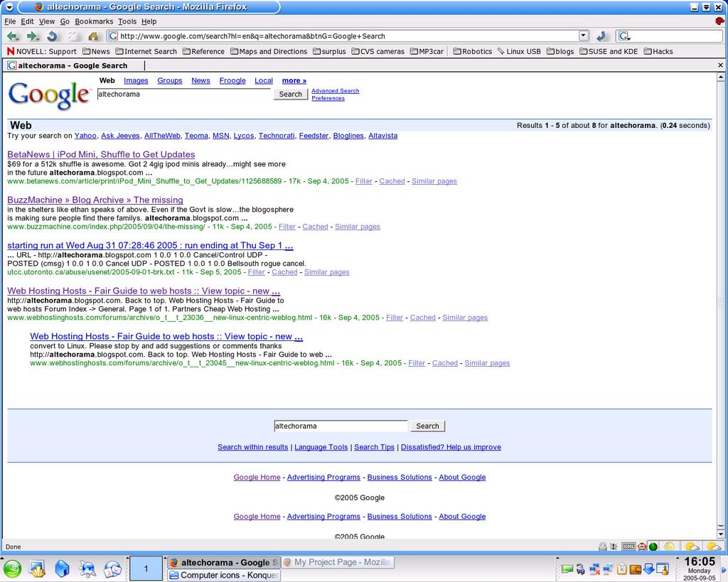Show the desktop from the panel launcher
Image resolution: width=728 pixels, height=582 pixels.
37,568
